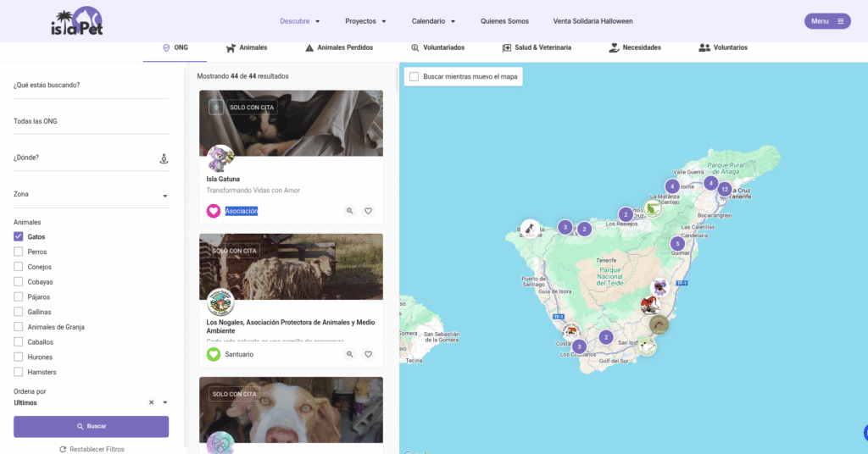Click heart favorite icon on Los Nogales card

click(x=369, y=354)
